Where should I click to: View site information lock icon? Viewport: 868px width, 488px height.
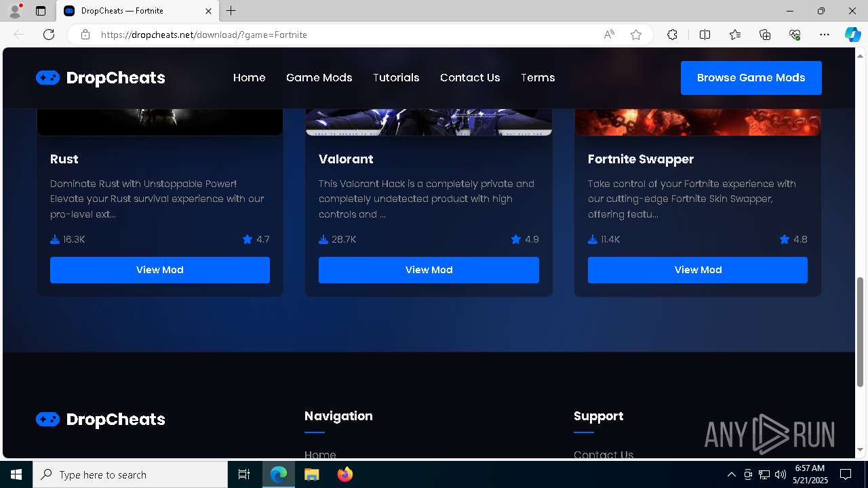(85, 35)
